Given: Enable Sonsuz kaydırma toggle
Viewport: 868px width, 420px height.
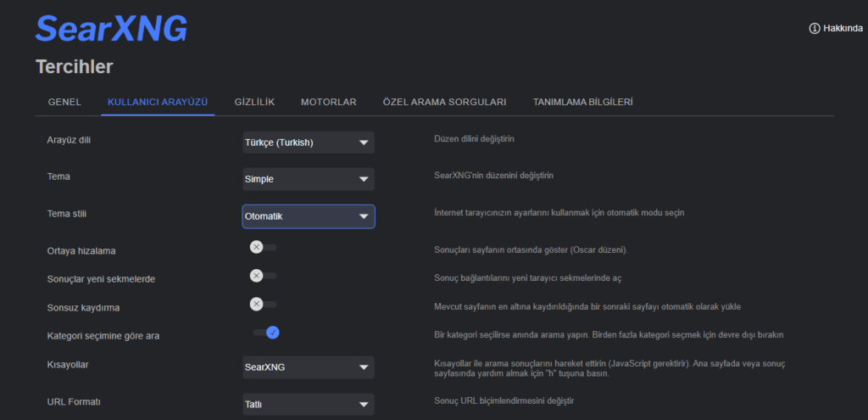Looking at the screenshot, I should tap(263, 304).
